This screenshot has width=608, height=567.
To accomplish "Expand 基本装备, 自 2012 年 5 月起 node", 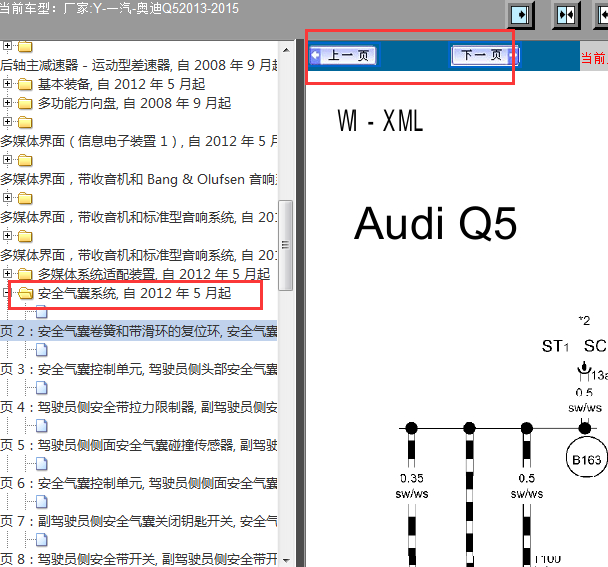I will (x=7, y=83).
